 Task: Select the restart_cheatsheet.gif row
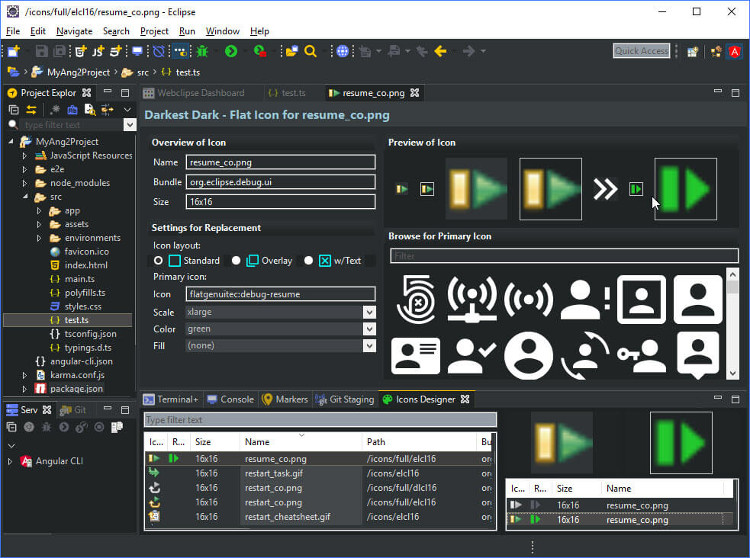tap(319, 517)
